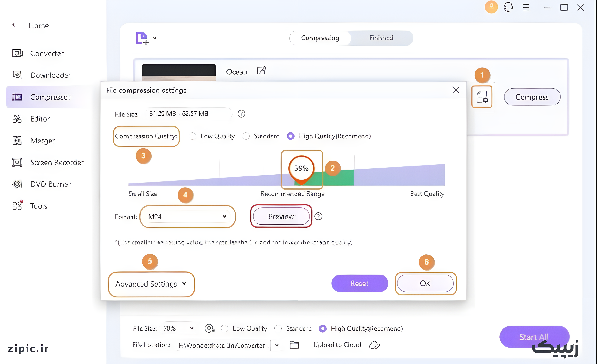Choose High Quality(Recomend) in bottom bar
Viewport: 597px width, 364px height.
click(323, 329)
